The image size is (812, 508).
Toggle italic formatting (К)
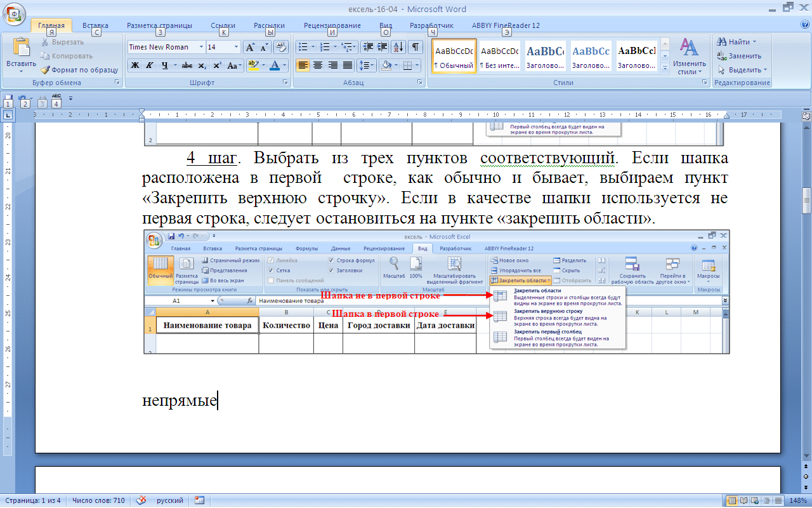point(150,65)
